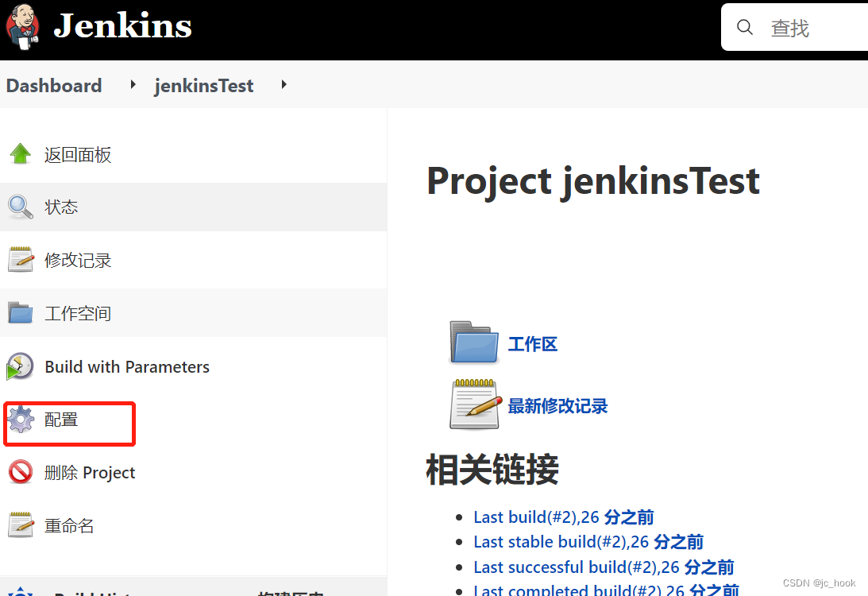The image size is (868, 596).
Task: Click the 重命名 notepad icon
Action: (21, 524)
